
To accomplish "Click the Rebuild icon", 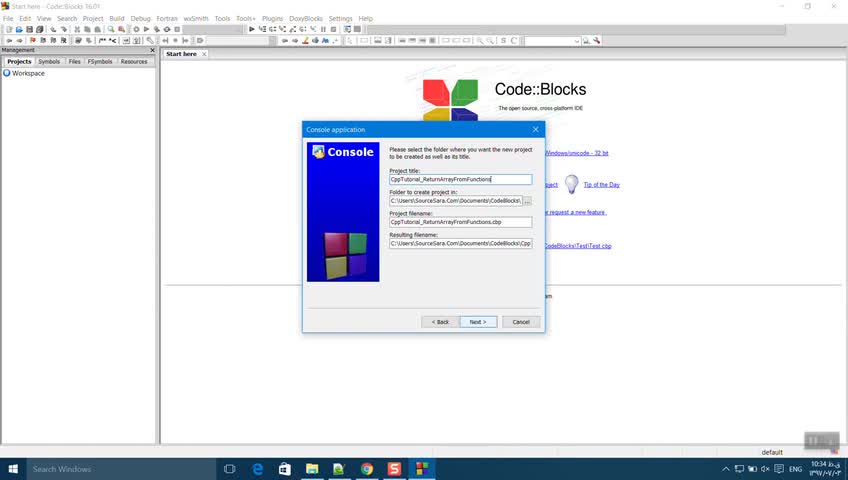I will (167, 29).
